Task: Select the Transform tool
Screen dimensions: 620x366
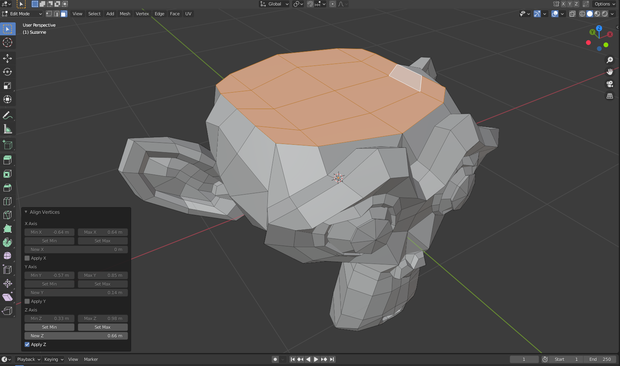Action: point(8,99)
